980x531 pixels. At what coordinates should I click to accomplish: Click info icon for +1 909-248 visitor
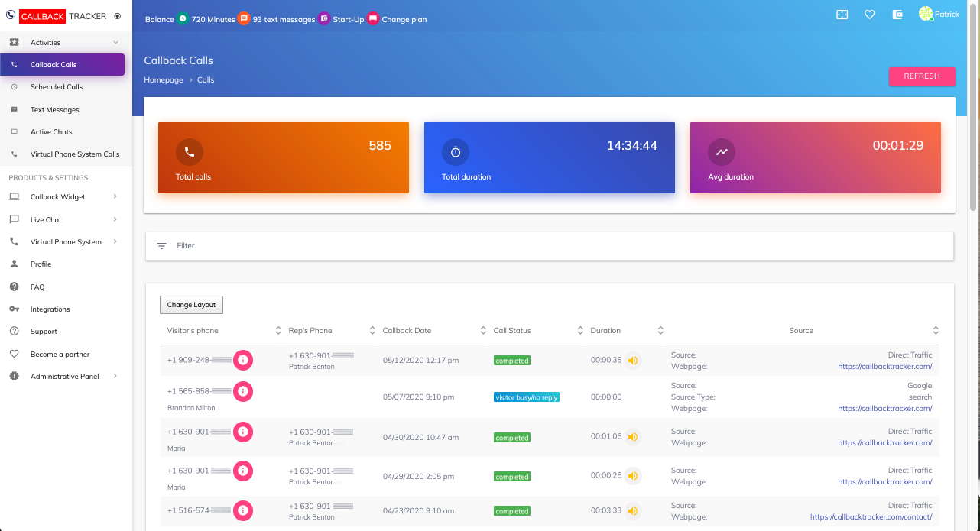tap(243, 360)
